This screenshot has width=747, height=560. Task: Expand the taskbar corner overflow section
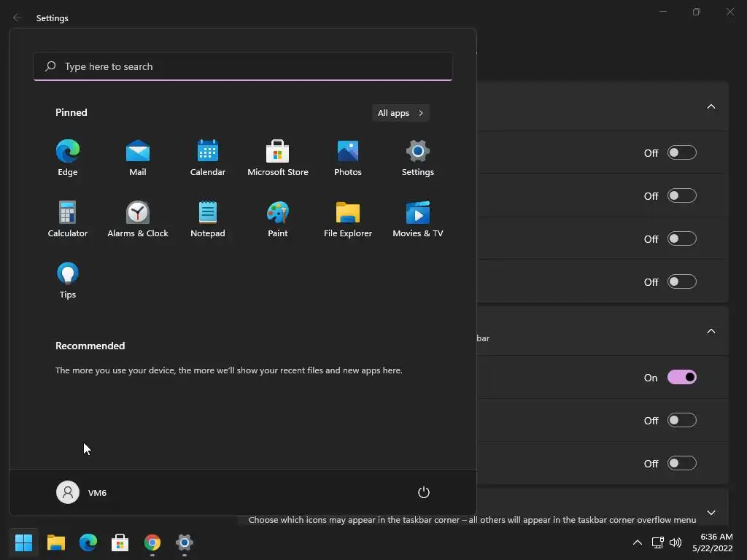711,513
